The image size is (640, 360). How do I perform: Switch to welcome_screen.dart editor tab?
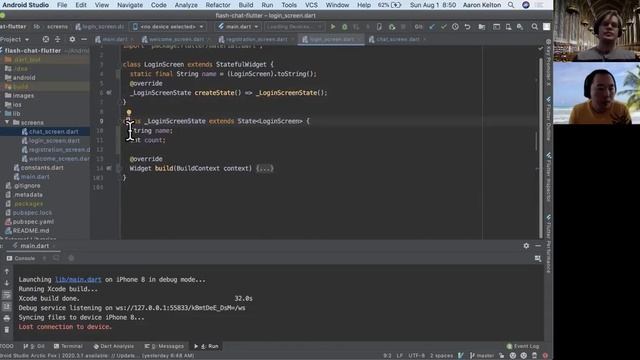[x=176, y=39]
